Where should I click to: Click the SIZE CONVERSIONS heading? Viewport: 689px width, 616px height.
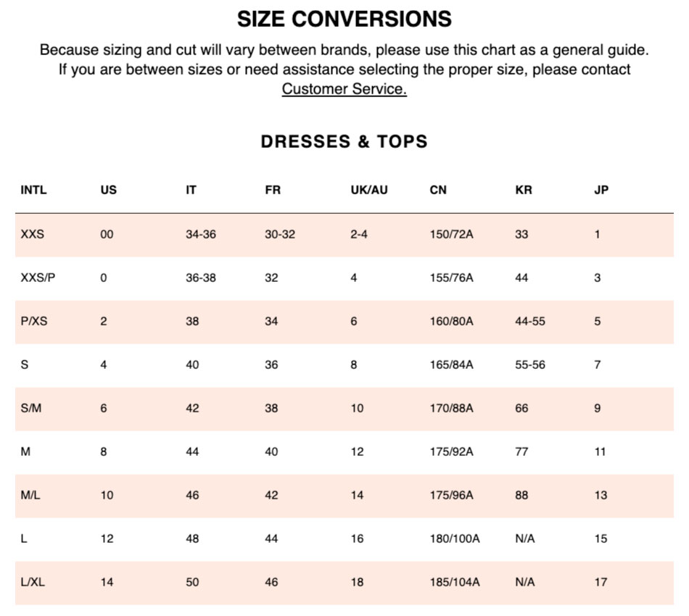coord(344,19)
